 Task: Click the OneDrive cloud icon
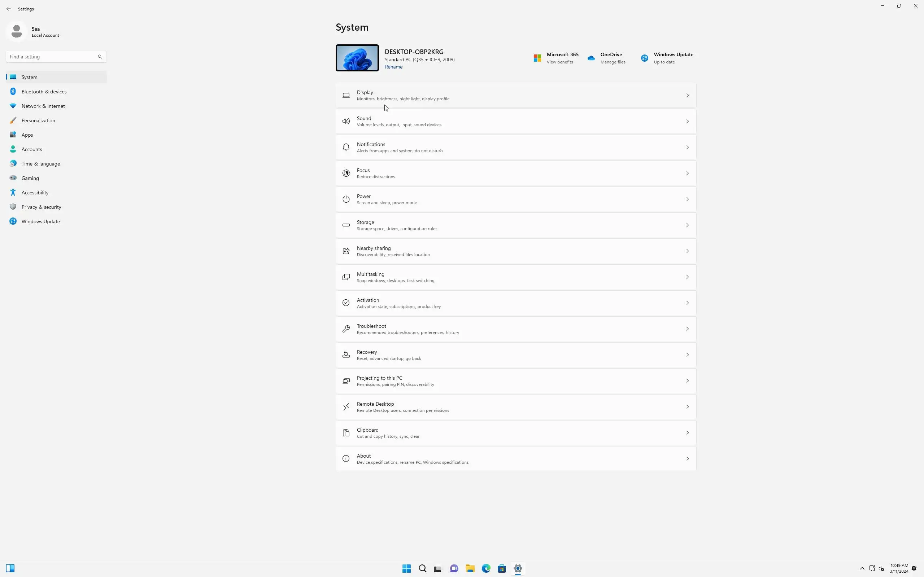tap(591, 58)
